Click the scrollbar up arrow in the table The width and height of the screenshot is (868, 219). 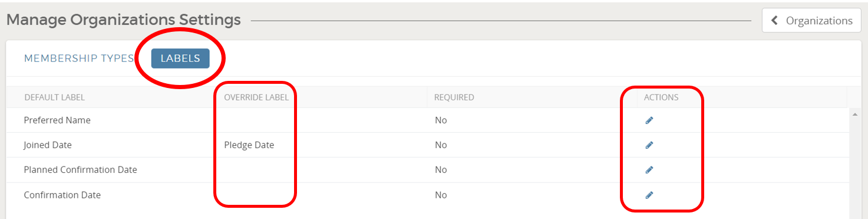(855, 114)
